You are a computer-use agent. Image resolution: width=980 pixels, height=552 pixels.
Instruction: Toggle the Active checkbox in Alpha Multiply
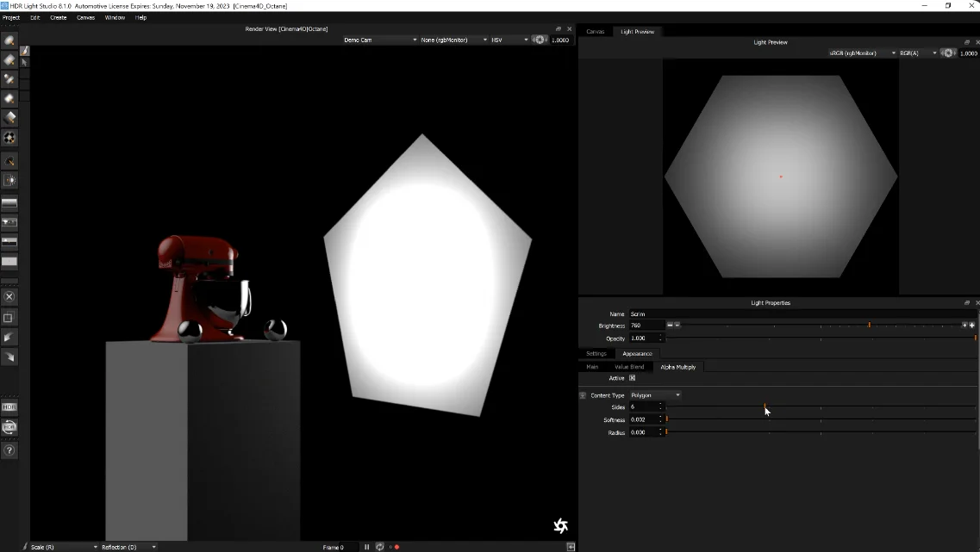632,378
